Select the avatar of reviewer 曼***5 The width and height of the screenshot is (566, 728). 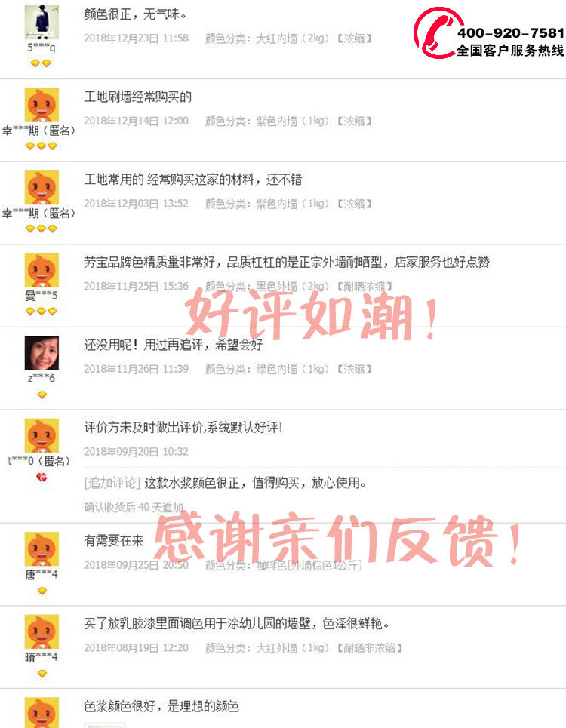pyautogui.click(x=42, y=270)
